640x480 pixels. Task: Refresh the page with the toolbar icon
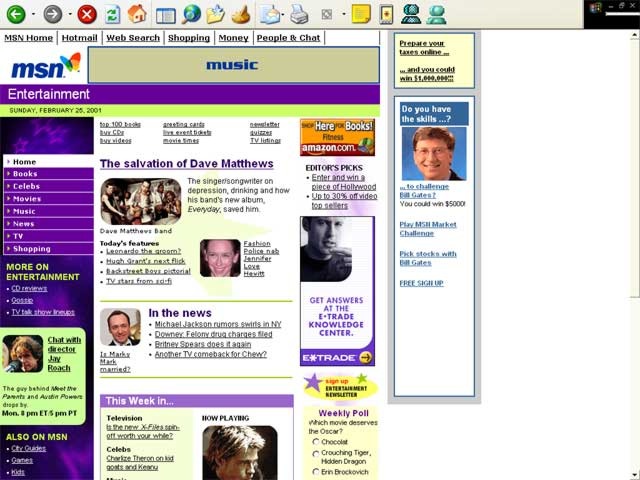coord(113,14)
